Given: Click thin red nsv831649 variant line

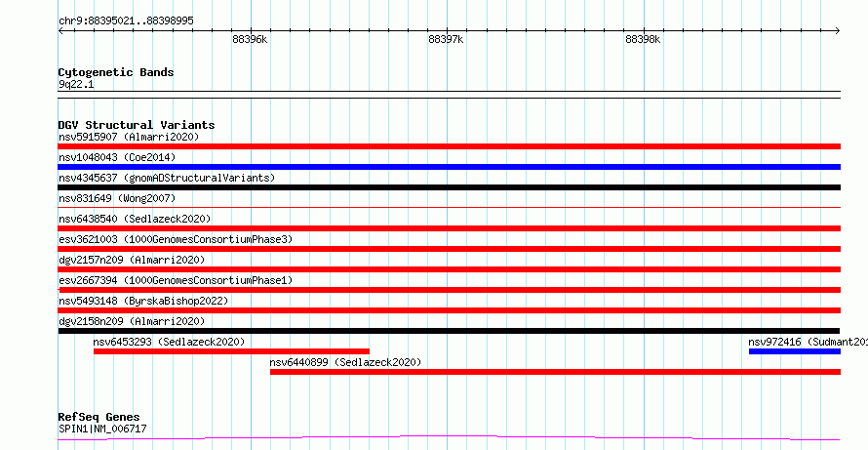Looking at the screenshot, I should click(449, 207).
